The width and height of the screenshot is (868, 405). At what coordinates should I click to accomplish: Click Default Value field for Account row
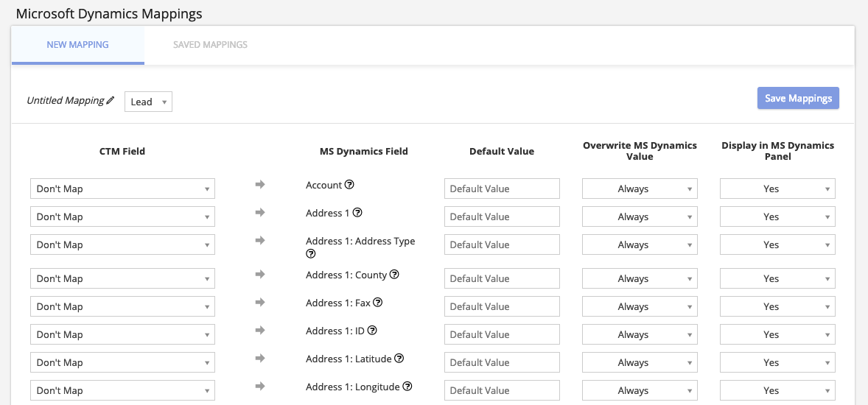pyautogui.click(x=501, y=189)
